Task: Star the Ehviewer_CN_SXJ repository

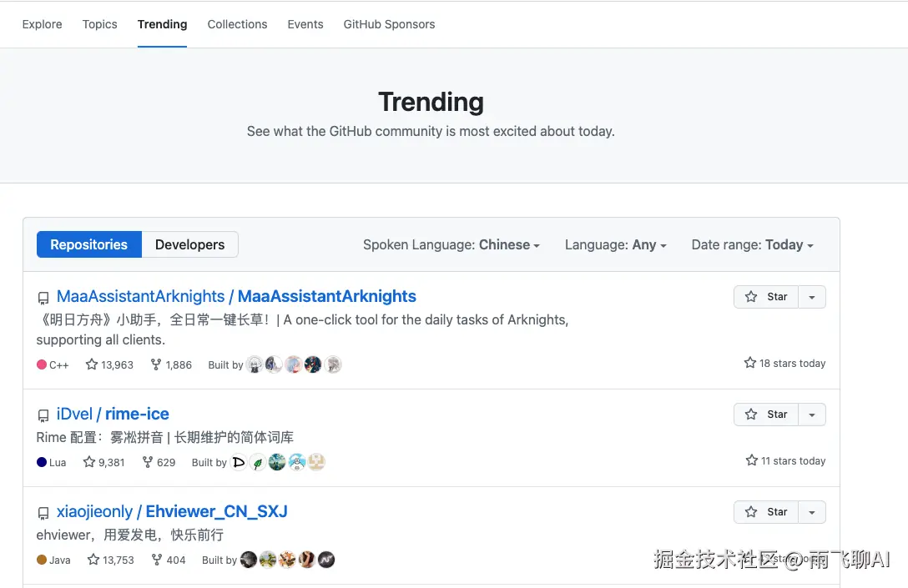Action: 766,512
